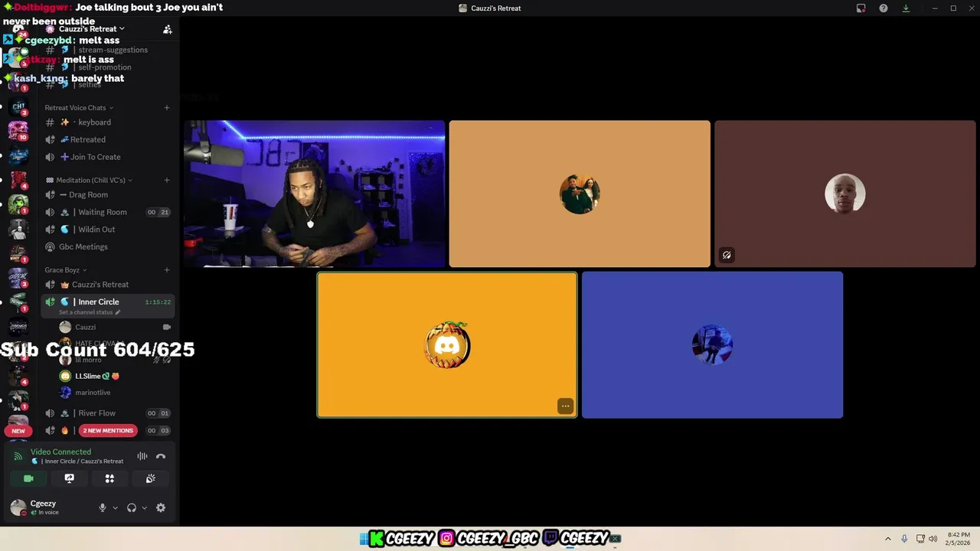Open Windows taskbar clock showing 8:42 PM

(x=959, y=539)
